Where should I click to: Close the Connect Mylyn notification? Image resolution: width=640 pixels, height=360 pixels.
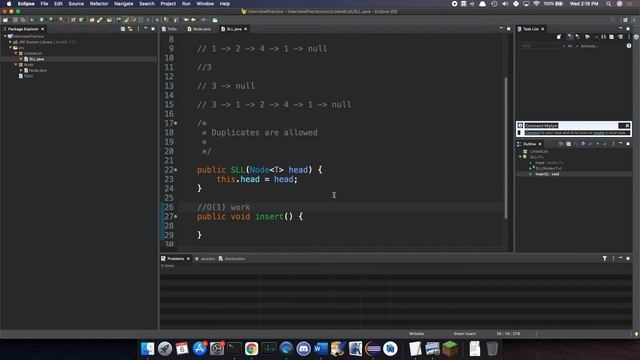pos(627,126)
